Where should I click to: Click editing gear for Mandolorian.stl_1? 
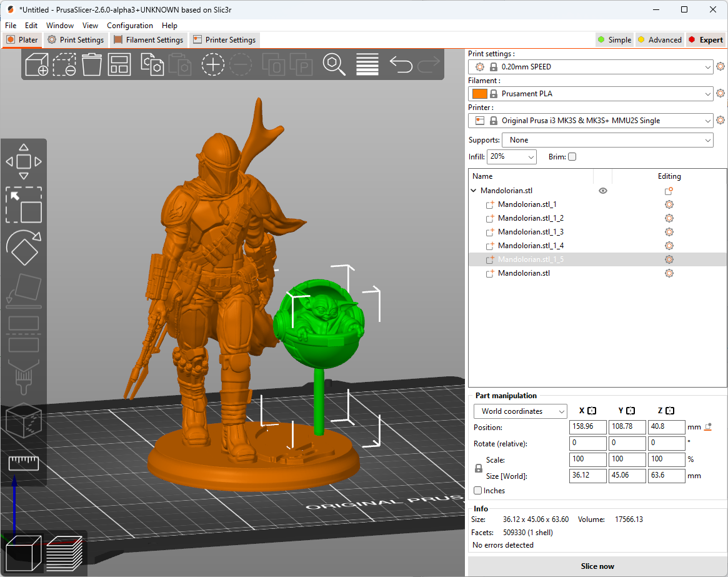tap(669, 204)
